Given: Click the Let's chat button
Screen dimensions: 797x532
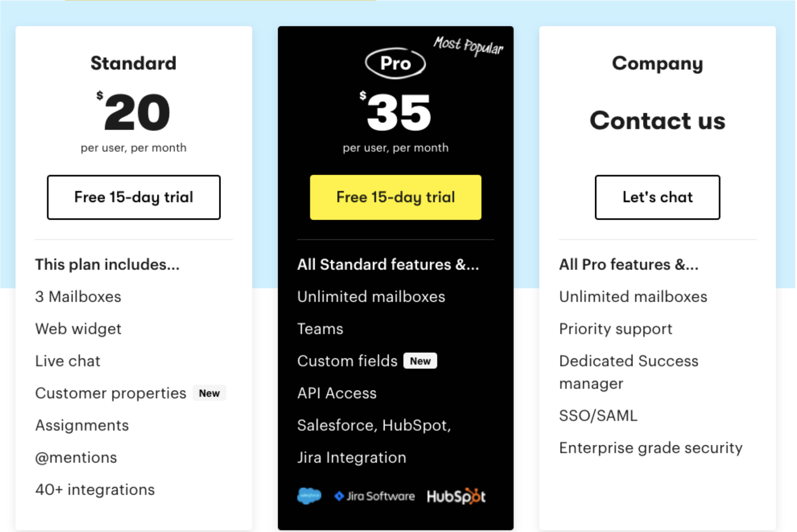Looking at the screenshot, I should coord(658,197).
